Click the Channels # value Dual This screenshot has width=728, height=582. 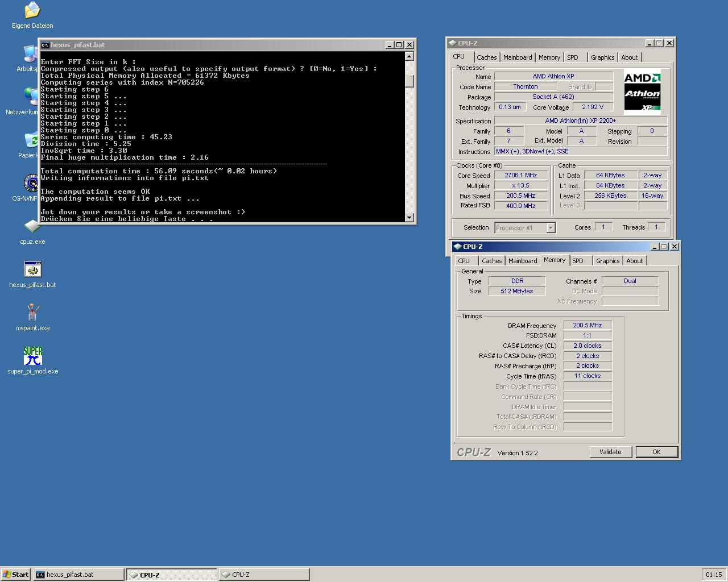[630, 281]
